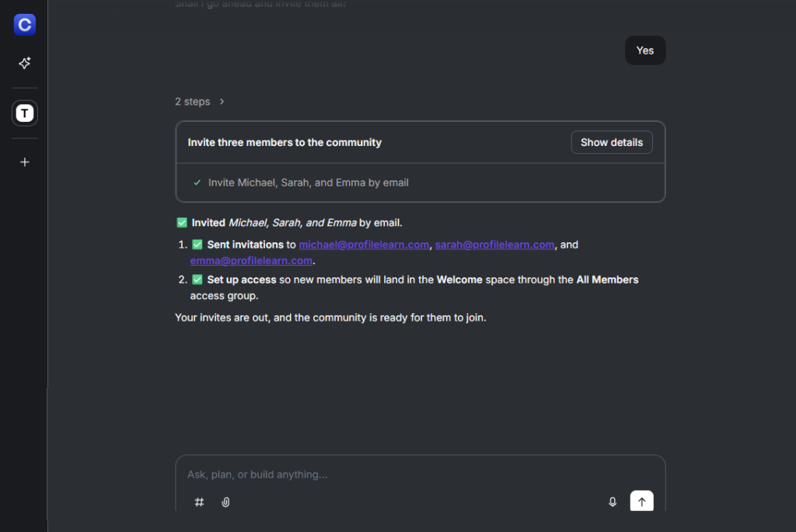The image size is (796, 532).
Task: Click green checkbox beside Set up access
Action: [197, 280]
